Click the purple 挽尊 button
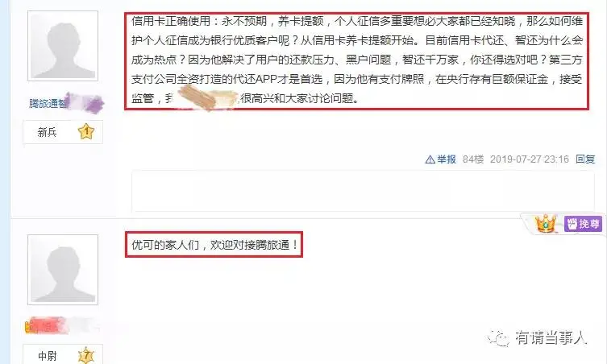This screenshot has width=607, height=364. point(583,224)
